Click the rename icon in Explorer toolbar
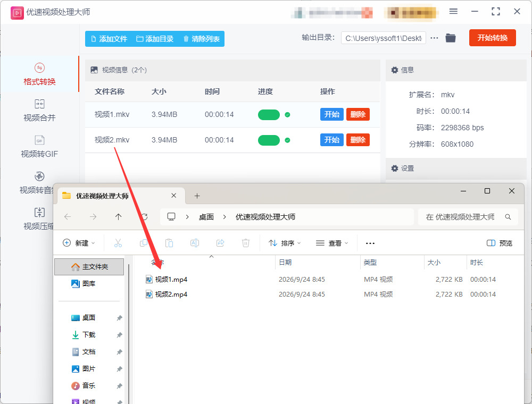532x404 pixels. click(194, 243)
